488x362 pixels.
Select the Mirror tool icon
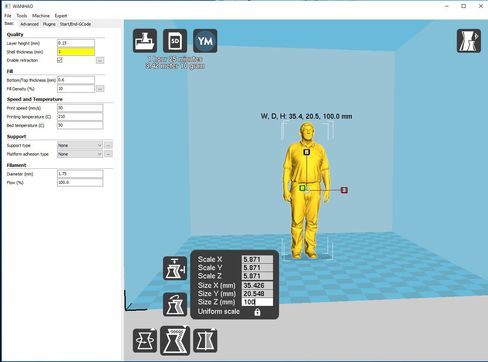205,341
